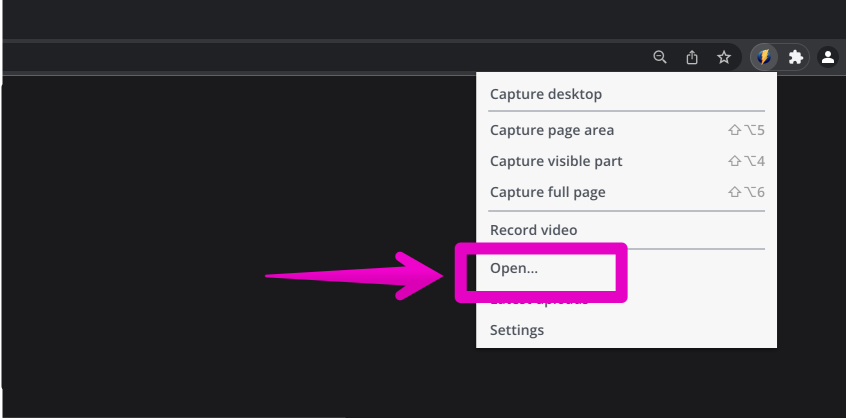This screenshot has width=846, height=418.
Task: Select Capture page area
Action: coord(552,130)
